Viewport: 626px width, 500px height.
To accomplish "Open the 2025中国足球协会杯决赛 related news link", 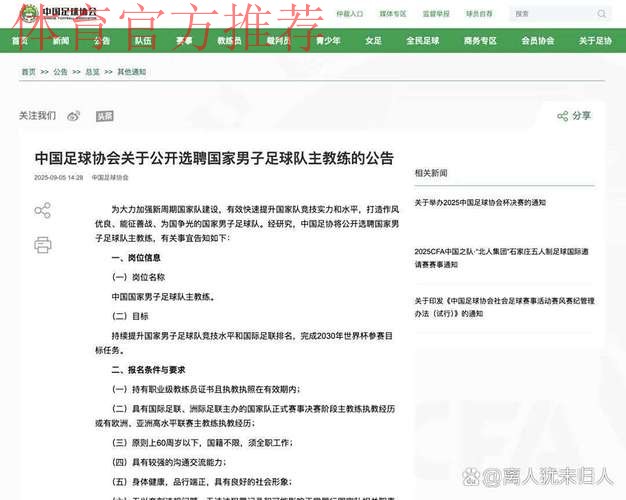I will (x=480, y=203).
